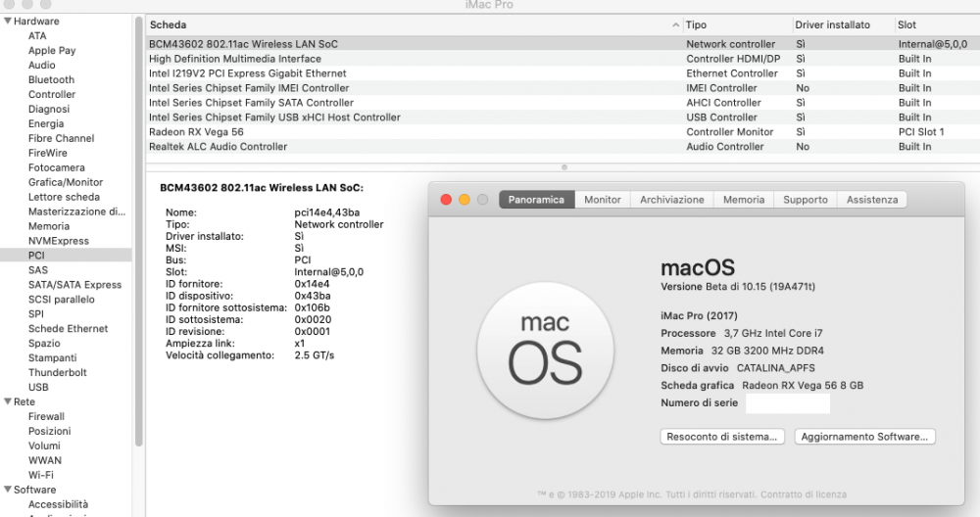Viewport: 980px width, 517px height.
Task: Select the BCM43602 802.11ac Wireless LAN row
Action: point(563,44)
